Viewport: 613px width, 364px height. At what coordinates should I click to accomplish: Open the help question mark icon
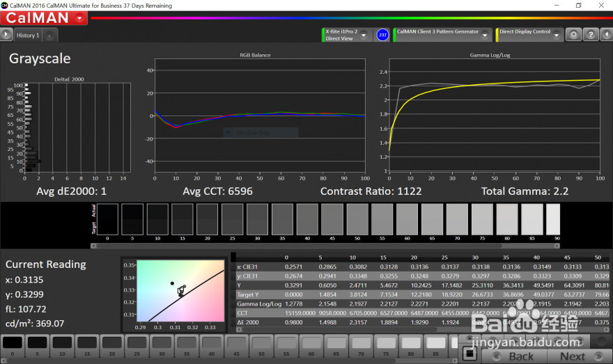point(590,35)
